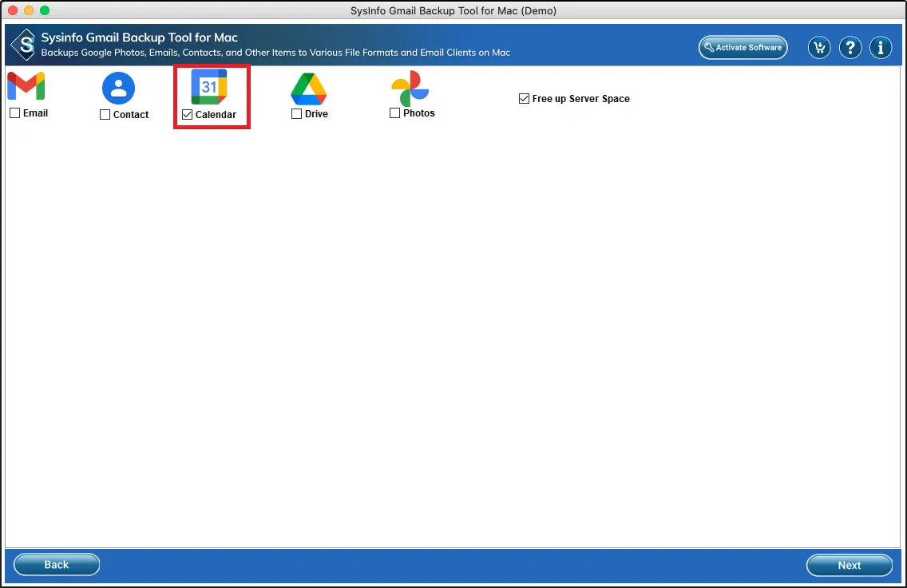Screen dimensions: 907x588
Task: Minimize window using yellow button
Action: 29,10
